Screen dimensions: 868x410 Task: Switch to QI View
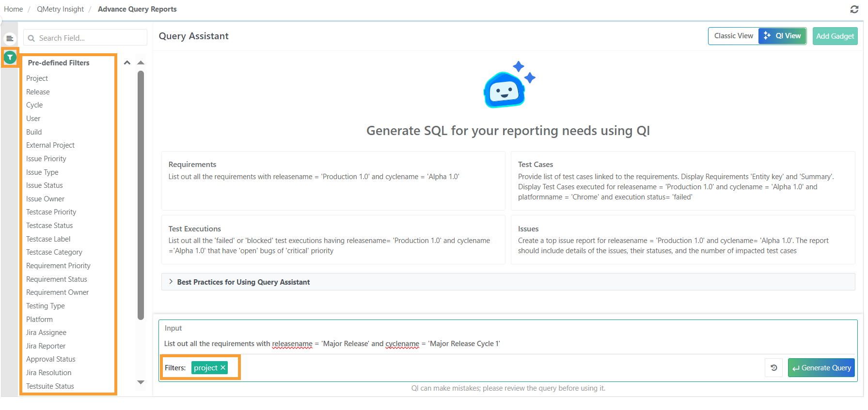(782, 36)
